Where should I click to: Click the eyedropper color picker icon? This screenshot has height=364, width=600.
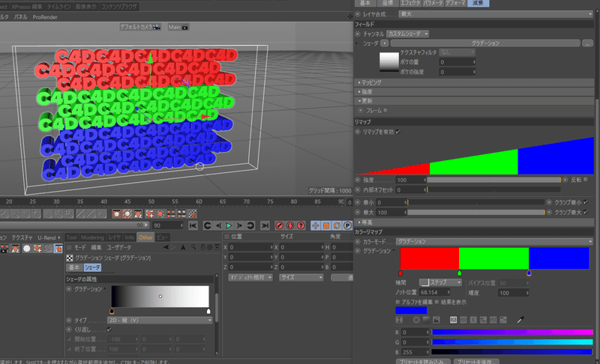(x=520, y=320)
